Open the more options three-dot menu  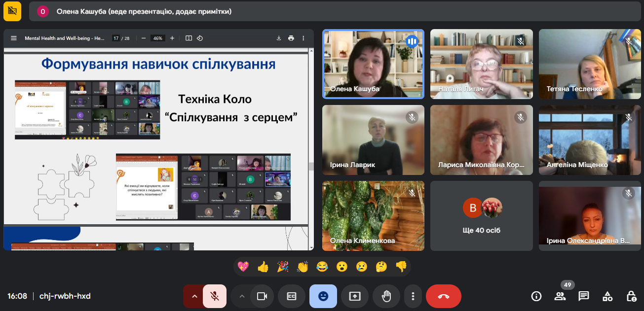413,296
